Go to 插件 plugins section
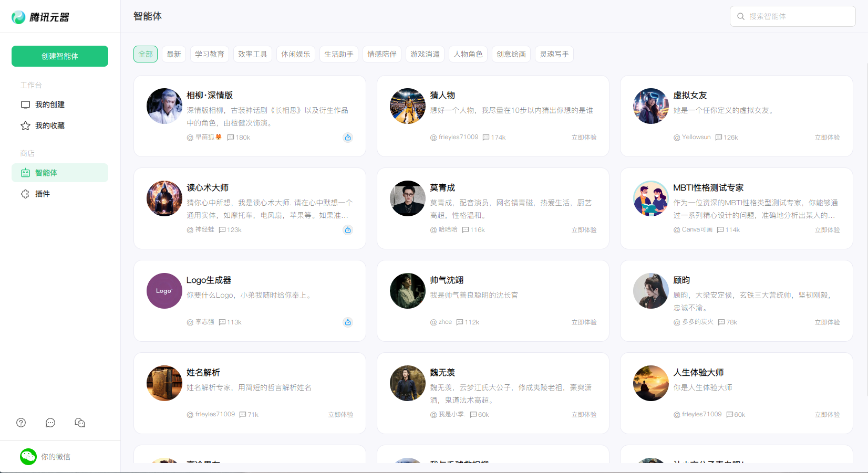This screenshot has height=473, width=868. click(43, 194)
